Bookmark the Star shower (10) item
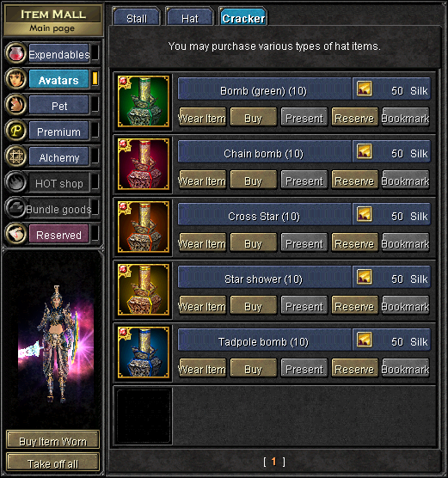The width and height of the screenshot is (448, 478). (406, 306)
